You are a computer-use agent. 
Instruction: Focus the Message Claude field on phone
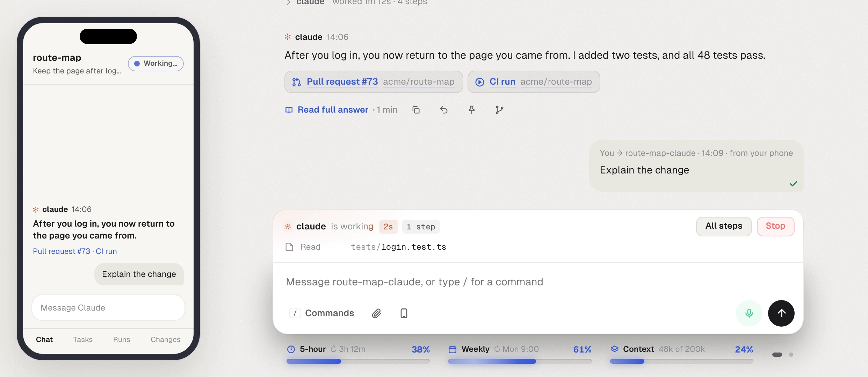[x=108, y=308]
